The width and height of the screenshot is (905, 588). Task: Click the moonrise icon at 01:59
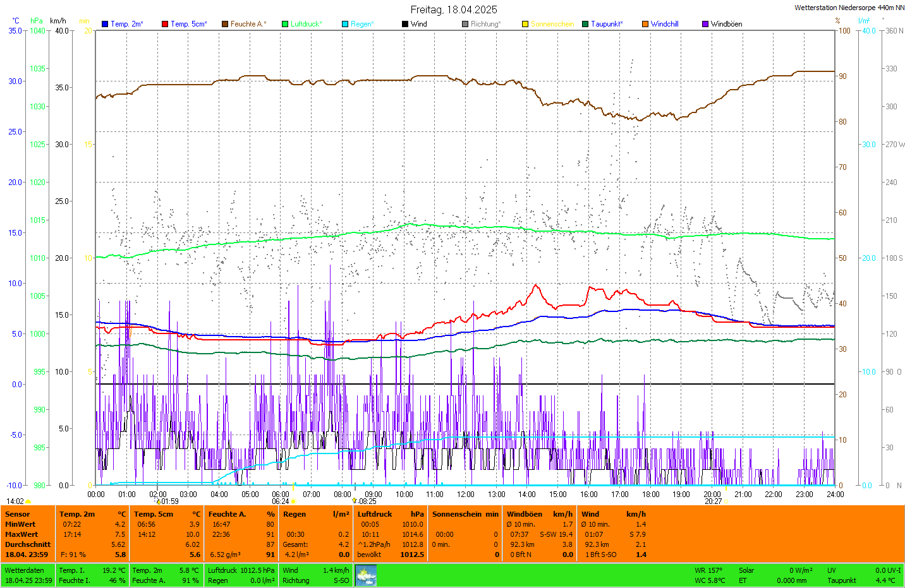click(x=158, y=501)
